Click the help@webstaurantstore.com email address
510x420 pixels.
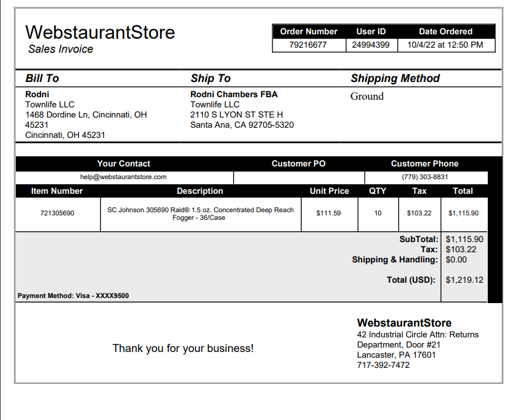click(123, 177)
